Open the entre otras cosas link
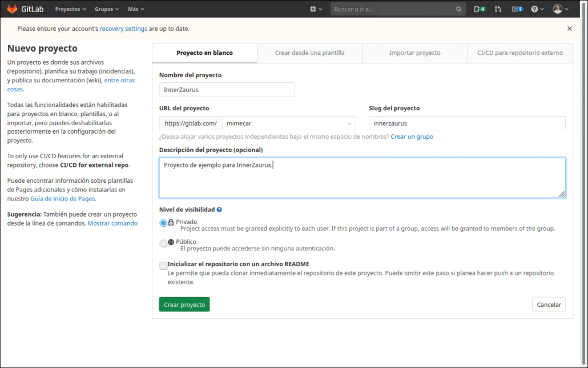This screenshot has height=368, width=588. coord(119,80)
